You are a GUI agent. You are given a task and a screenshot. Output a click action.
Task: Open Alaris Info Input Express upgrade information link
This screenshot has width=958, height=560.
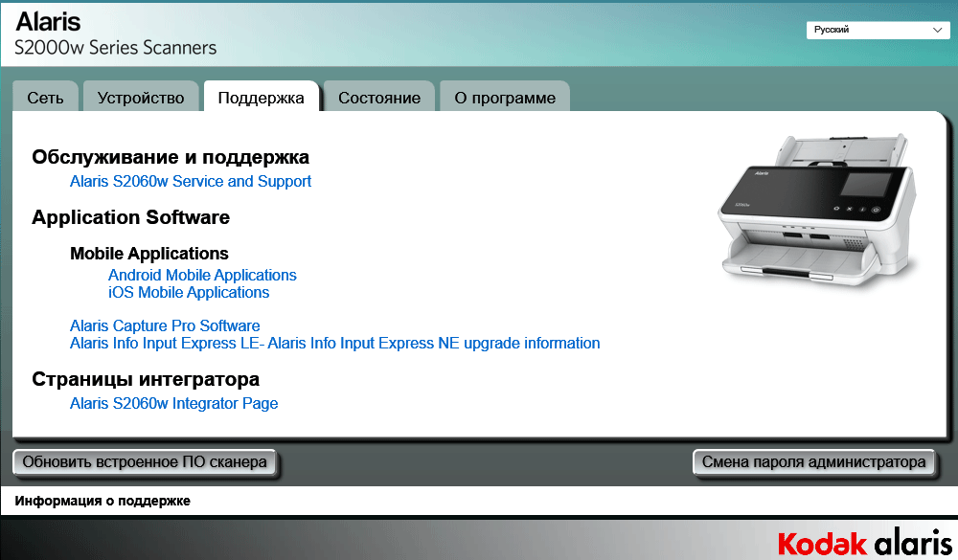click(334, 344)
